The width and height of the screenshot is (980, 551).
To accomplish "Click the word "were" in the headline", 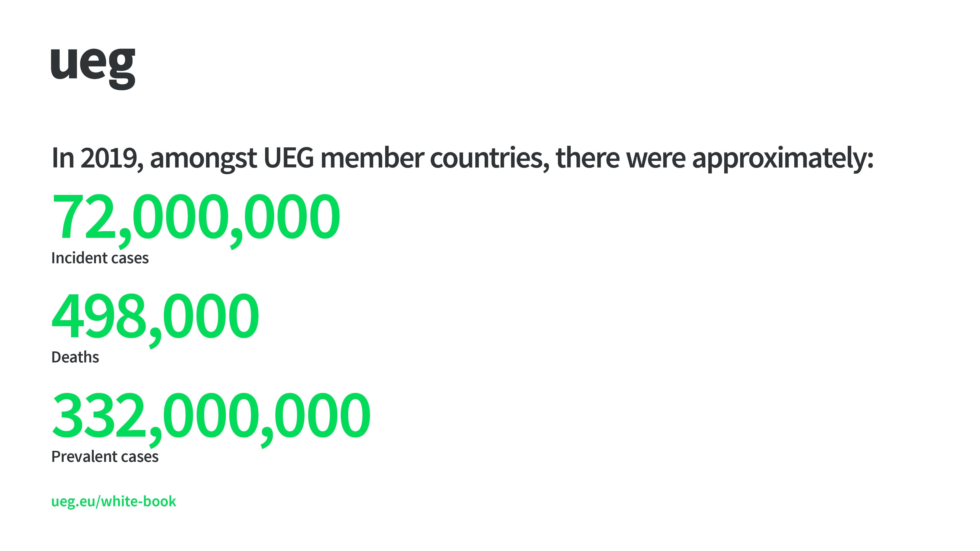I will tap(656, 157).
